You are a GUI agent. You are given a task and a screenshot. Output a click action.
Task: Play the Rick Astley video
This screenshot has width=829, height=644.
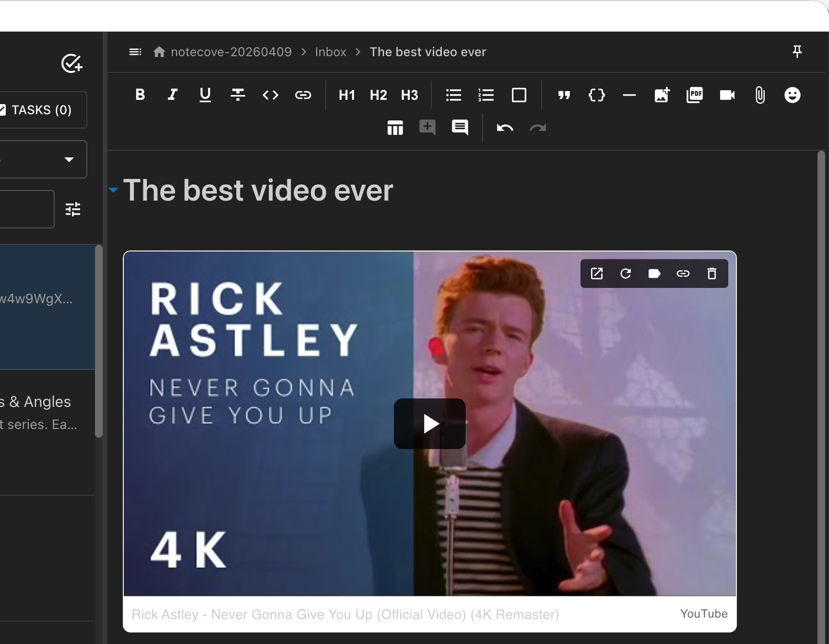[430, 424]
